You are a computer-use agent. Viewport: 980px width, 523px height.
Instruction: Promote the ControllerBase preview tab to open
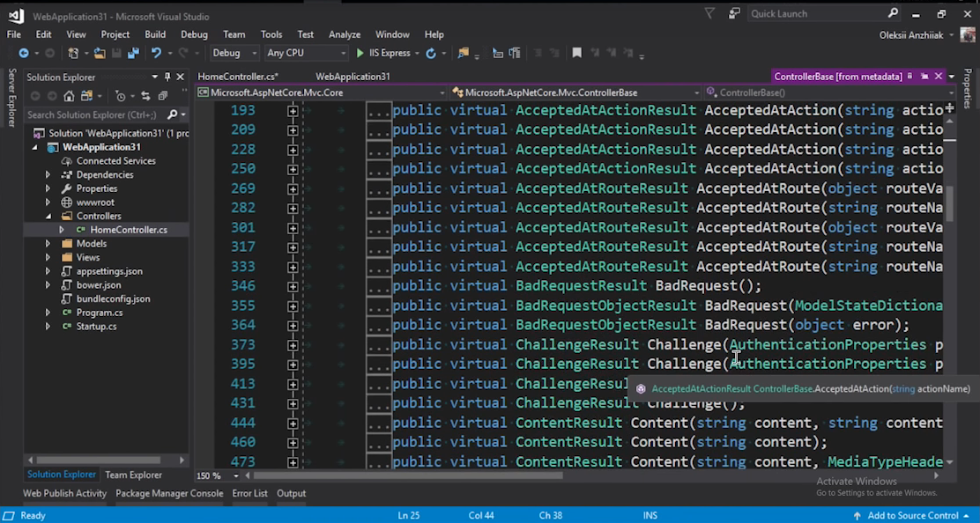[x=924, y=76]
